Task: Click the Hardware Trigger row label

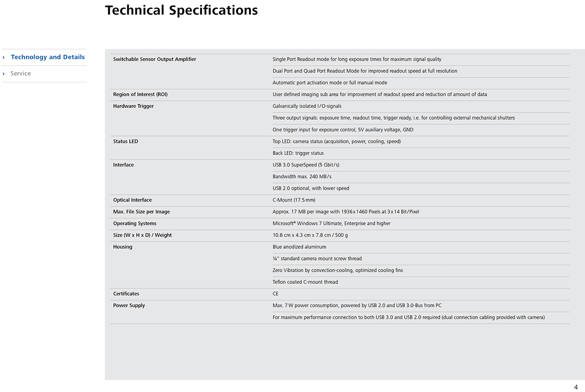Action: point(134,106)
